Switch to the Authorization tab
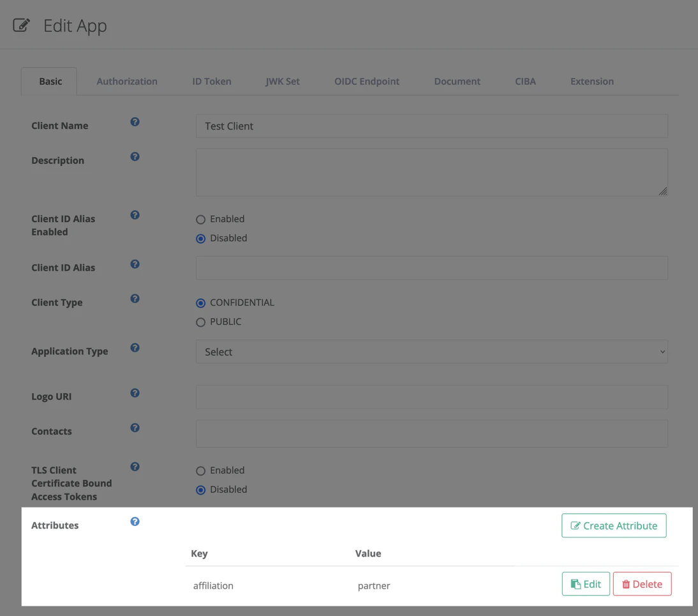 pyautogui.click(x=126, y=81)
